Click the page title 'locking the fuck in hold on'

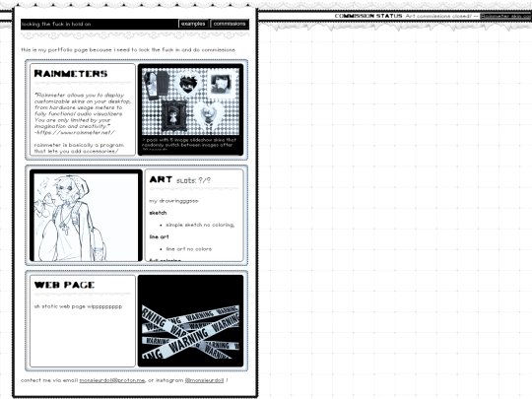[56, 24]
